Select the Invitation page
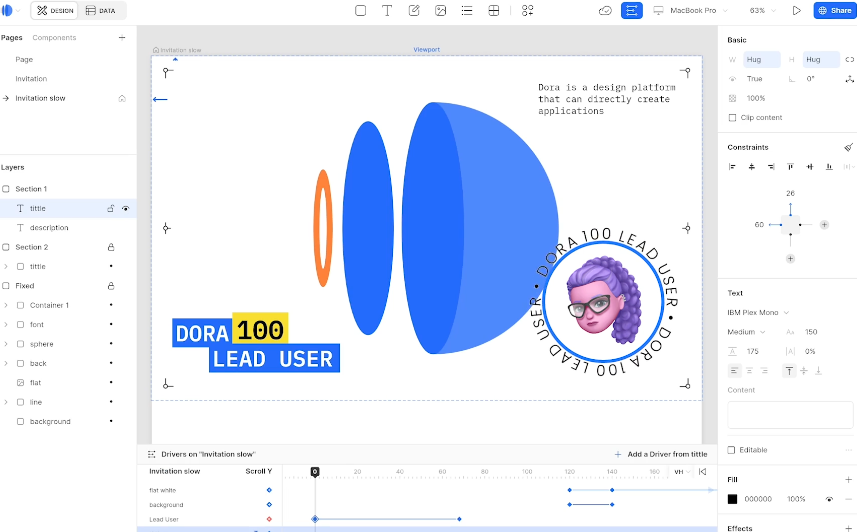 (31, 79)
